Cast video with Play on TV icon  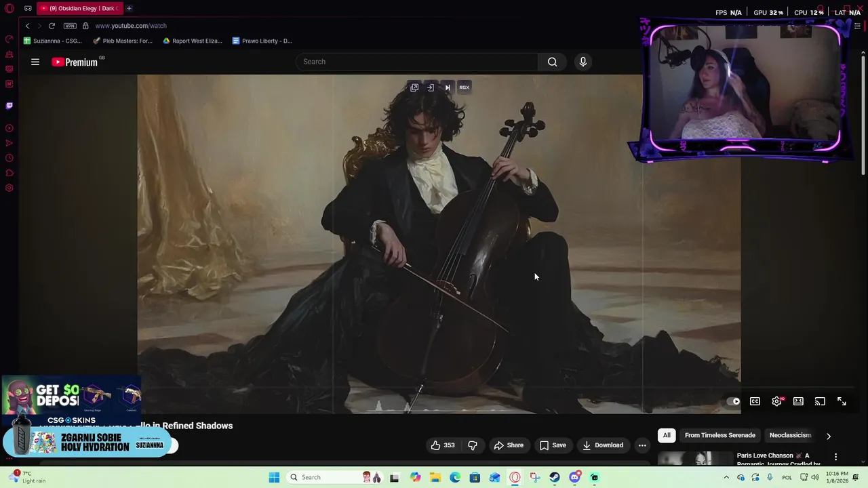point(820,401)
